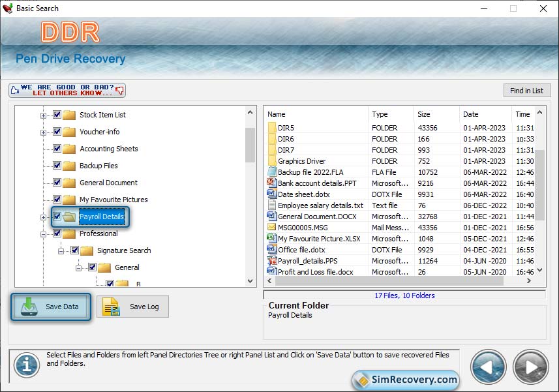Collapse the General subfolder node
The width and height of the screenshot is (559, 392).
[x=78, y=268]
